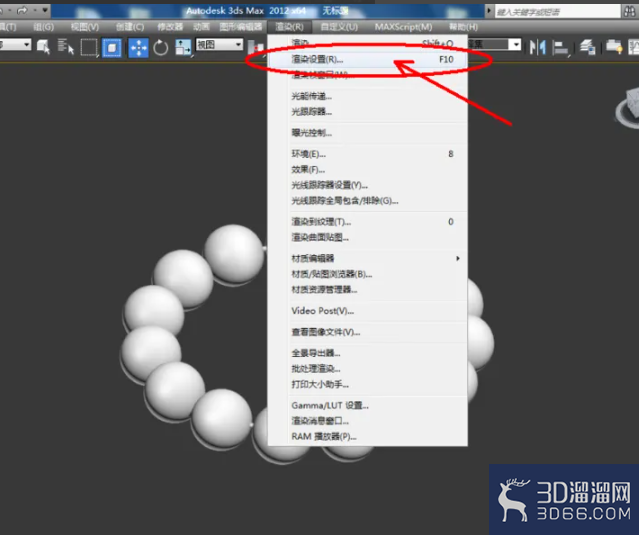Open 曝光控制... menu entry
639x535 pixels.
[x=368, y=133]
